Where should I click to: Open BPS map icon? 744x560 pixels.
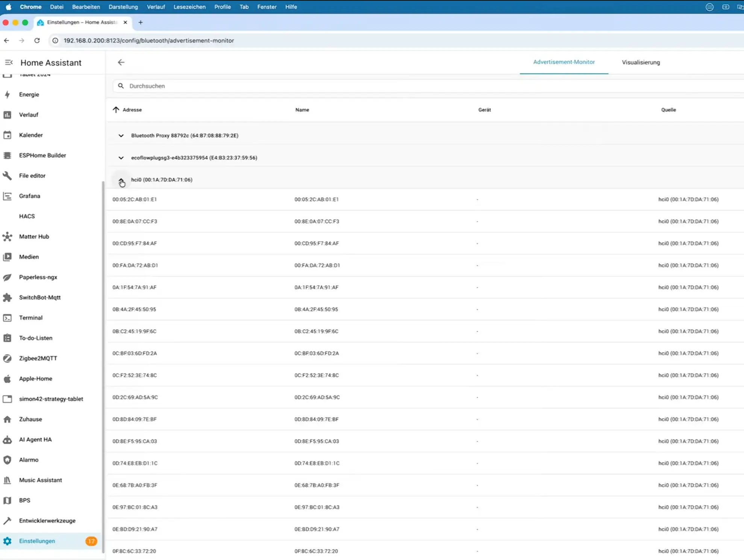click(7, 500)
